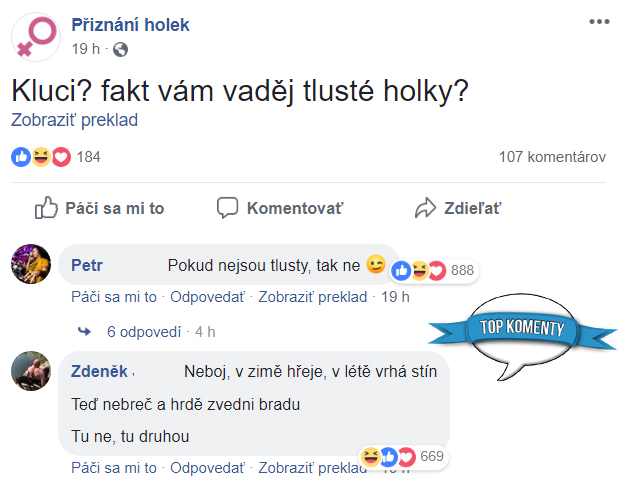Like Petr's comment via Páči sa mi to
The image size is (619, 477).
click(x=114, y=296)
